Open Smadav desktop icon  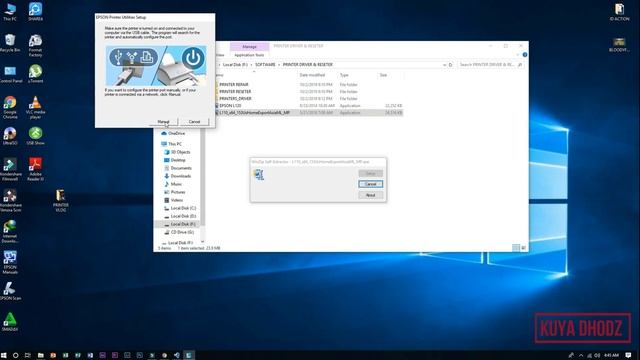click(x=10, y=322)
